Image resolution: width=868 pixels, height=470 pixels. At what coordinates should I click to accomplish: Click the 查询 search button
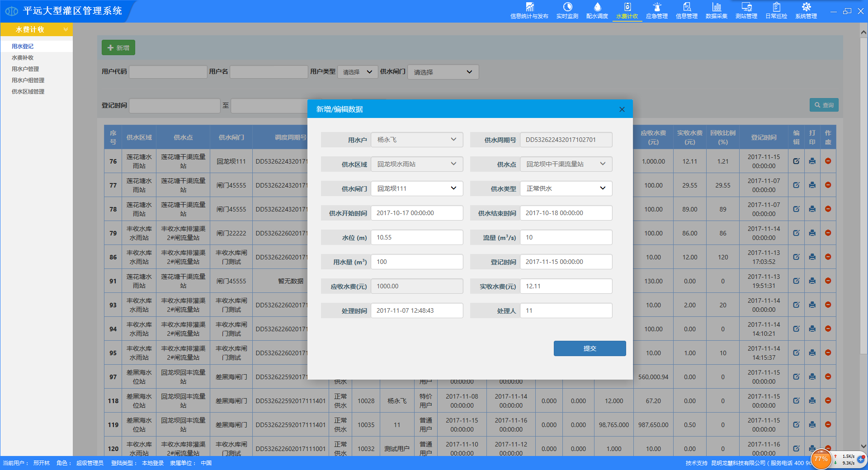coord(824,105)
